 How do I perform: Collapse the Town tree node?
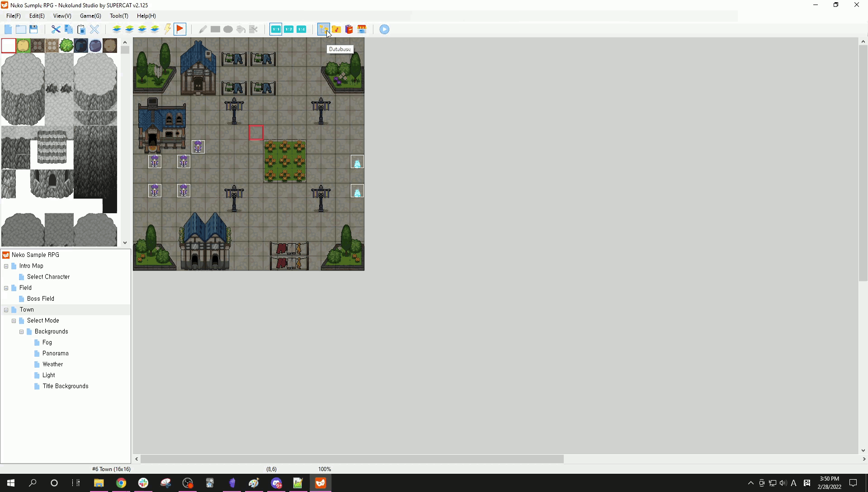(x=6, y=310)
